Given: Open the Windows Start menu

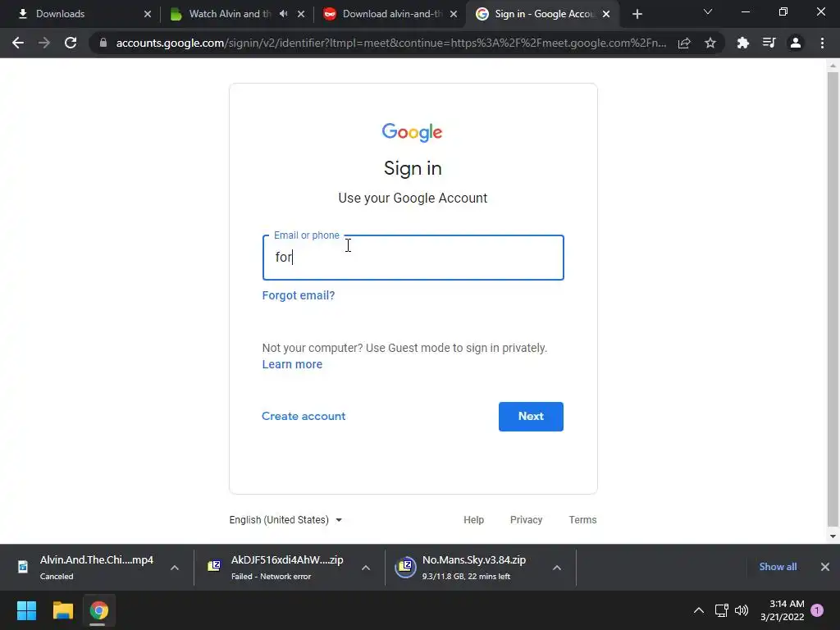Looking at the screenshot, I should tap(26, 610).
